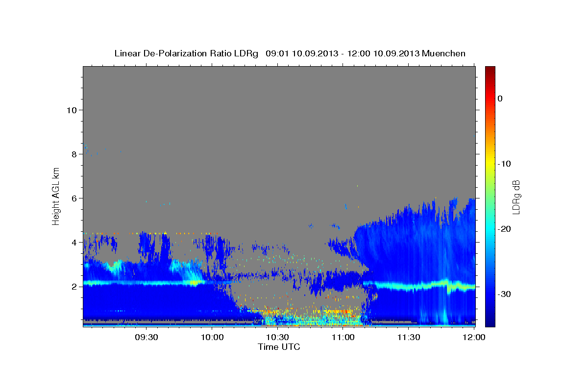588x392 pixels.
Task: Click the word 'Muenchen' in the title
Action: (444, 53)
